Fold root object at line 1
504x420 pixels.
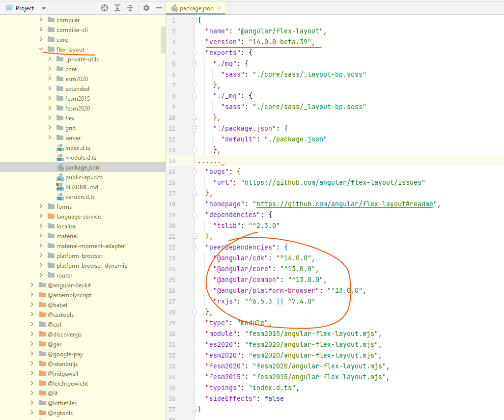point(195,20)
